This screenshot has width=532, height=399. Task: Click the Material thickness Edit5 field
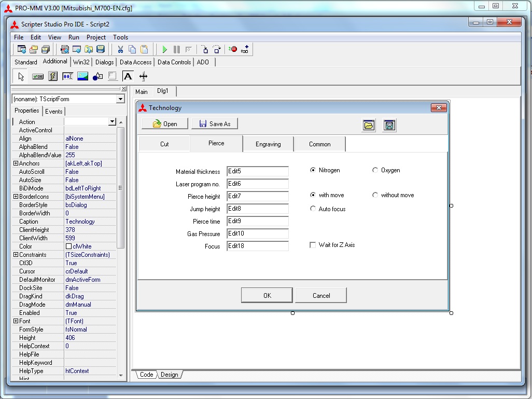click(257, 171)
